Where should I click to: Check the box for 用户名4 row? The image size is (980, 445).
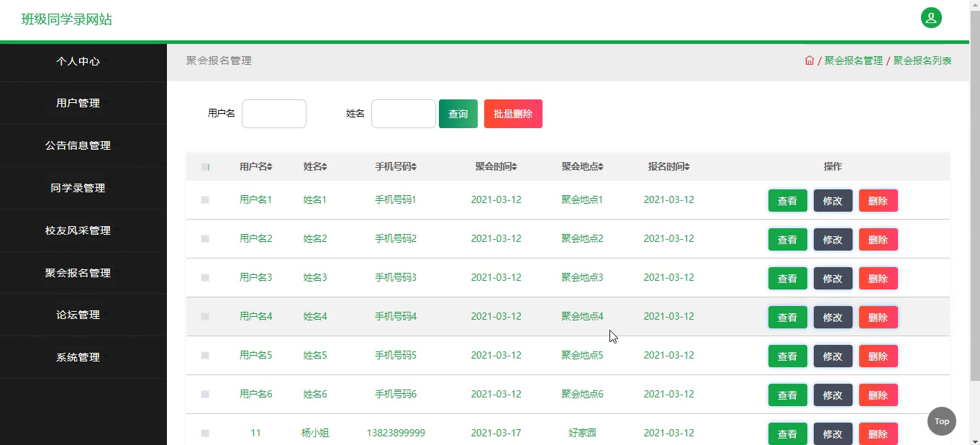[x=205, y=317]
